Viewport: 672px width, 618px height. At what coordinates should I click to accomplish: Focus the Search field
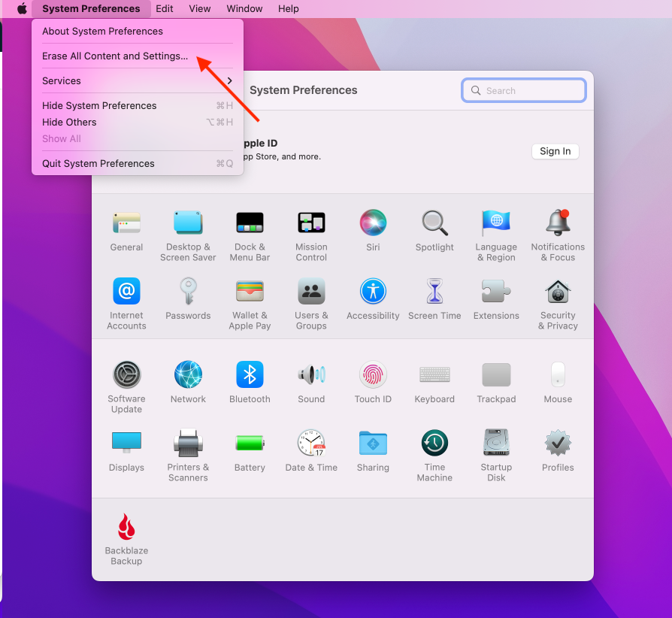[524, 90]
